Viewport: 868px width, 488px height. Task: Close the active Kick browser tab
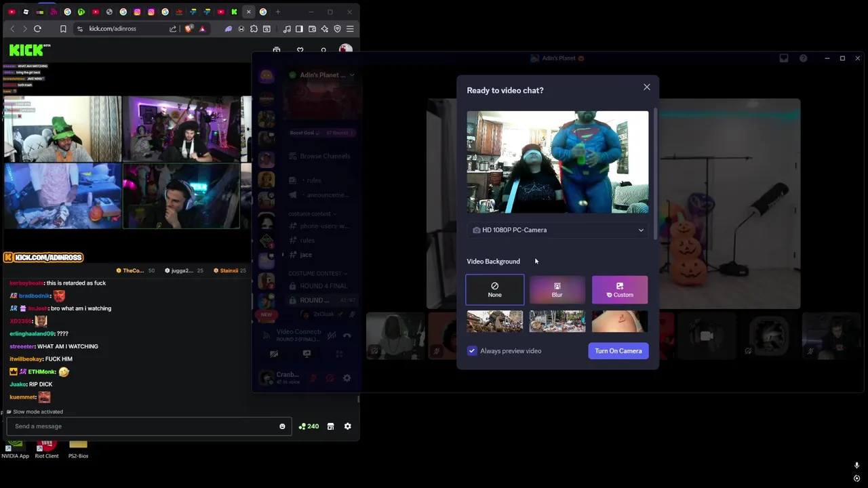(x=248, y=12)
